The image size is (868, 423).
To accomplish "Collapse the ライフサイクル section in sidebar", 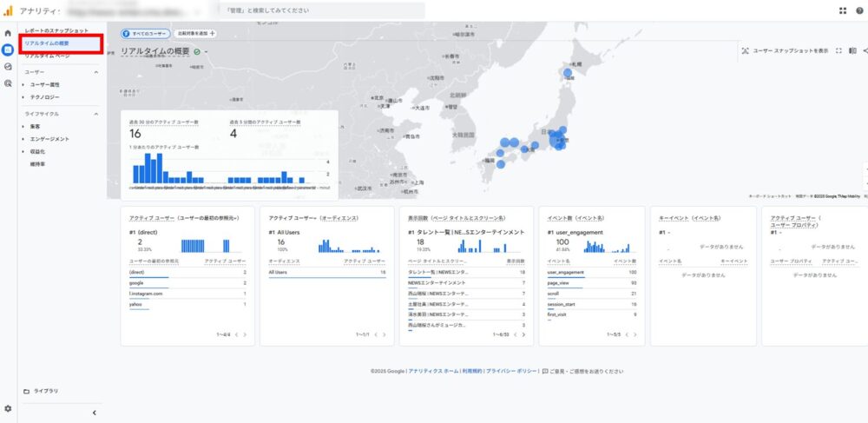I will tap(95, 114).
